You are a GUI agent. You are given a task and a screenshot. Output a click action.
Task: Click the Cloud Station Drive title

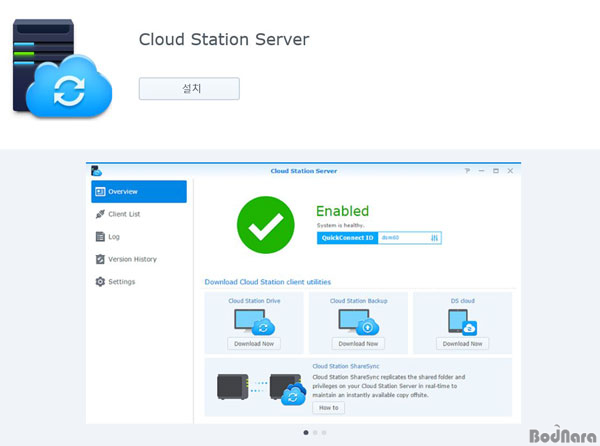254,301
